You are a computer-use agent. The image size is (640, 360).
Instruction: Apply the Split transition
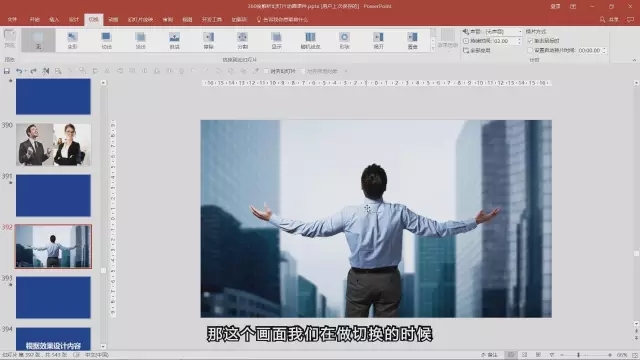click(242, 40)
